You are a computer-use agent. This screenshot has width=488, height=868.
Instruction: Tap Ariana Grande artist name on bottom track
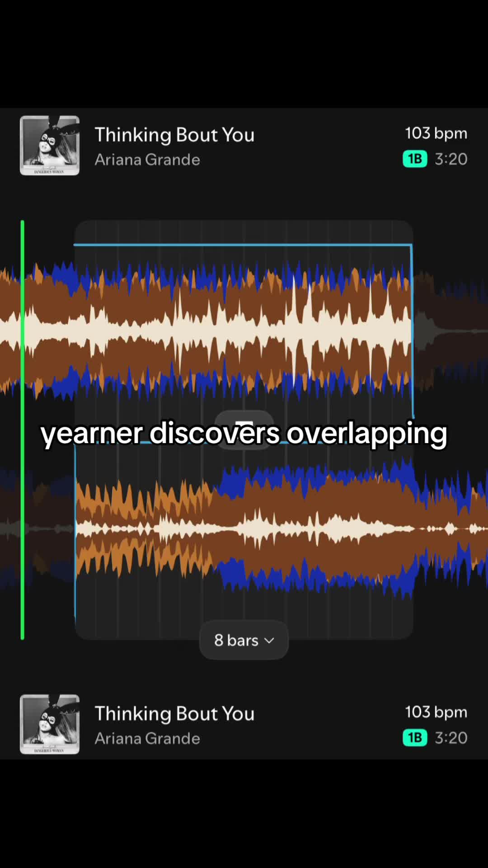147,738
